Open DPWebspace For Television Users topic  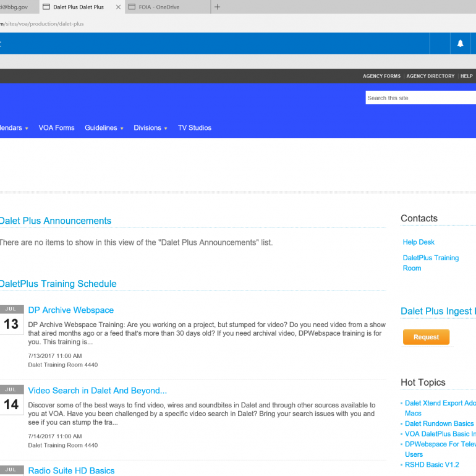pyautogui.click(x=440, y=449)
